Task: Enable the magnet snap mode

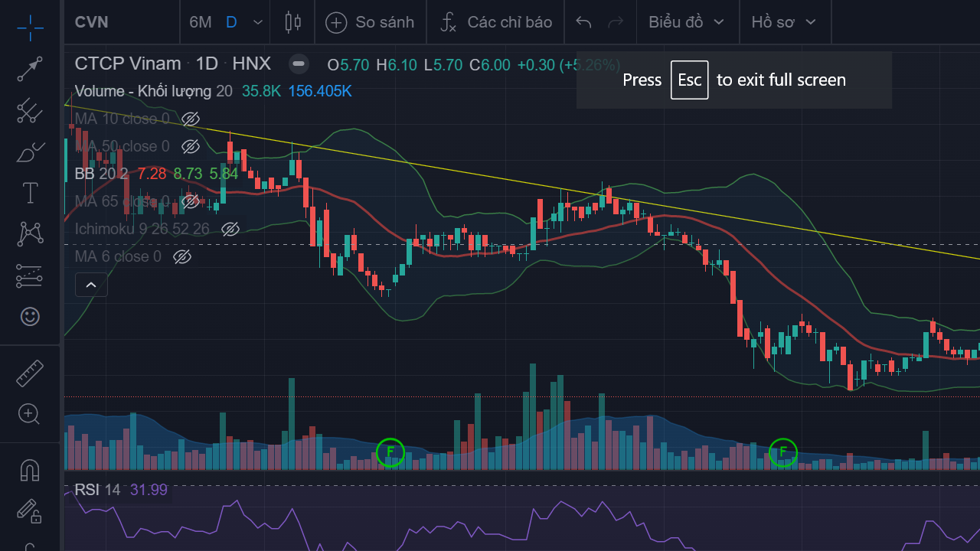Action: (x=30, y=470)
